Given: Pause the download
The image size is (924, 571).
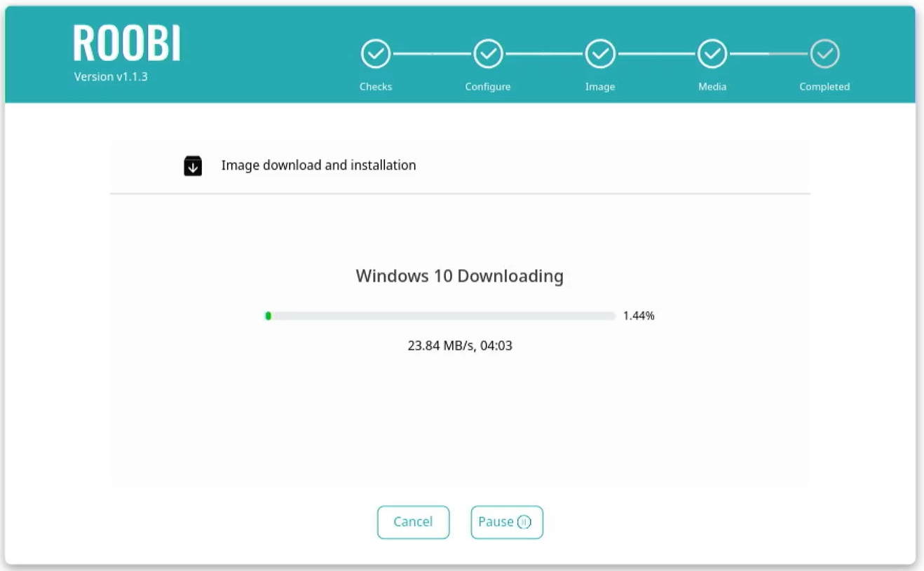Looking at the screenshot, I should point(507,522).
